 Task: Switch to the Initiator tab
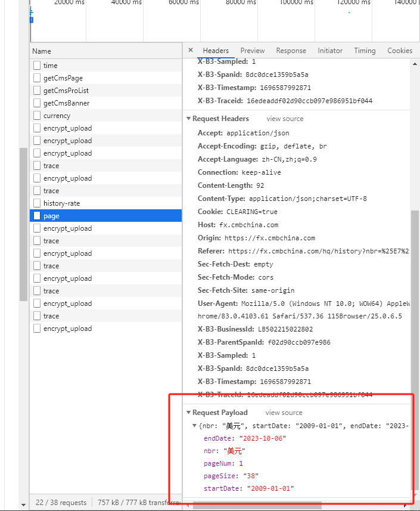pyautogui.click(x=330, y=51)
